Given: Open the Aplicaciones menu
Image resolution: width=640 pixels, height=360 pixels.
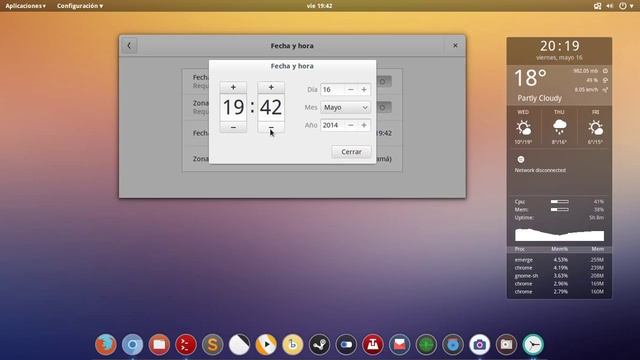Looking at the screenshot, I should click(x=25, y=6).
